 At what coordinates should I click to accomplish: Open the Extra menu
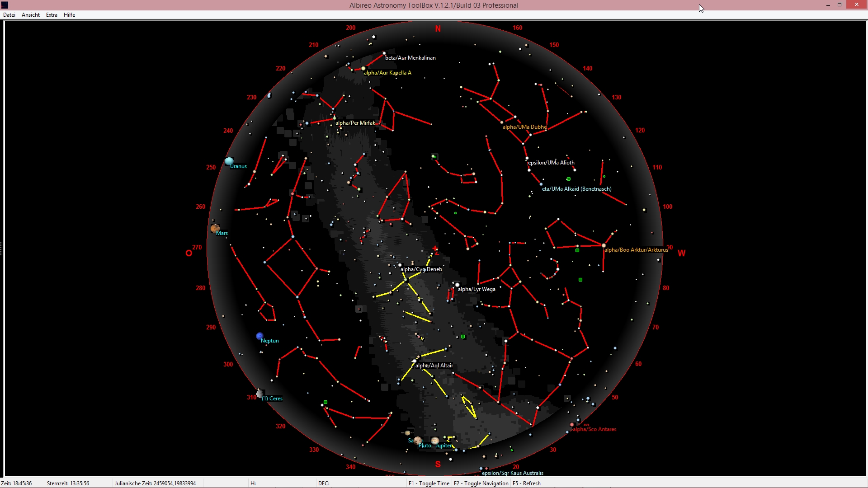tap(52, 15)
